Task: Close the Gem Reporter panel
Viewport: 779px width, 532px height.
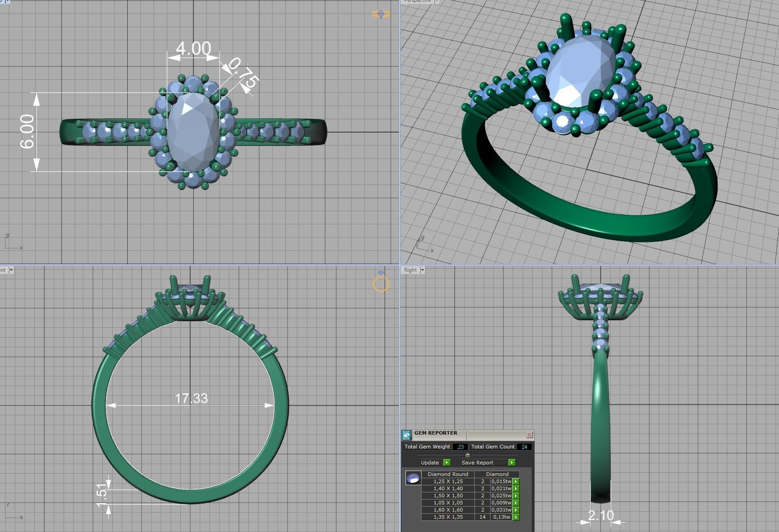Action: [529, 435]
